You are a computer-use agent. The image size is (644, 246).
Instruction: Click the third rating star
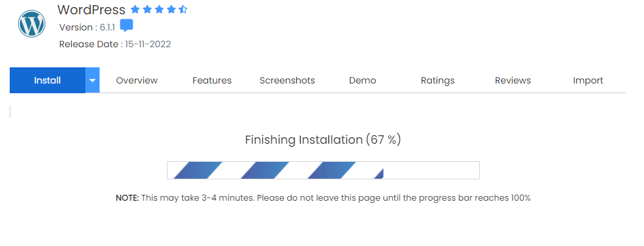click(159, 10)
